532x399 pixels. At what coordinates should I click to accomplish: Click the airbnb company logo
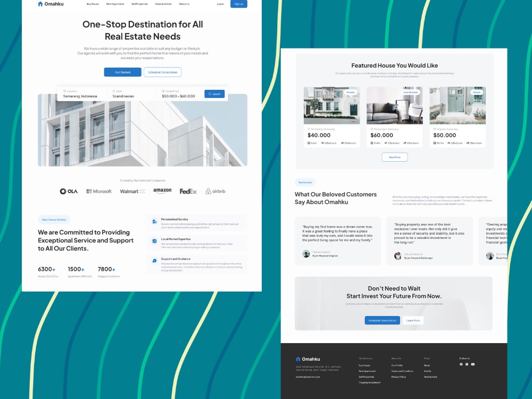215,192
